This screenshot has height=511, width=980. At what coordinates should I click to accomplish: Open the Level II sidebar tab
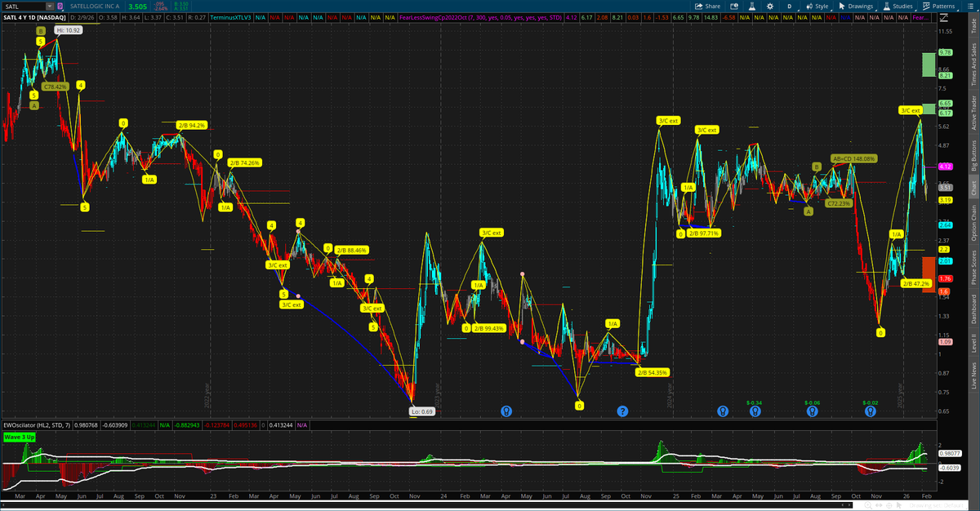(973, 343)
